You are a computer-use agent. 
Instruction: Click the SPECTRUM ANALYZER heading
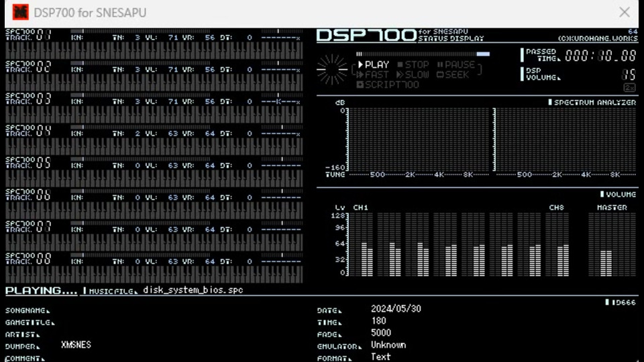pos(592,102)
